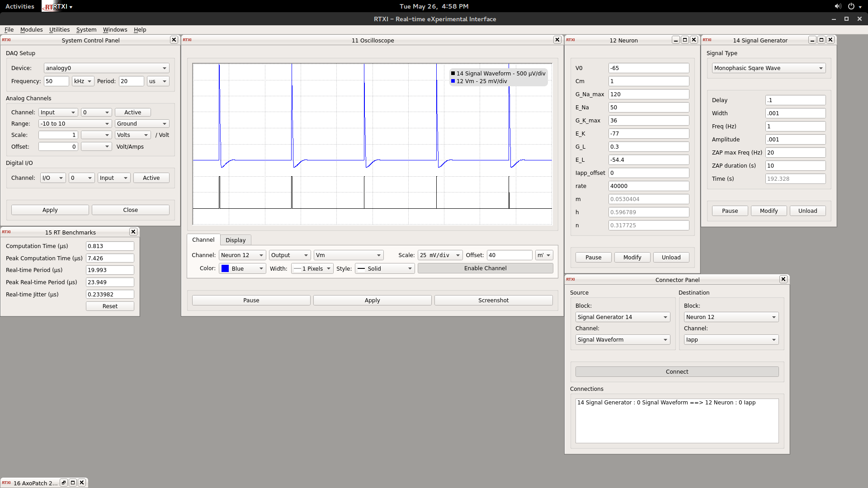Click the Reset button in RT Benchmarks

click(110, 305)
